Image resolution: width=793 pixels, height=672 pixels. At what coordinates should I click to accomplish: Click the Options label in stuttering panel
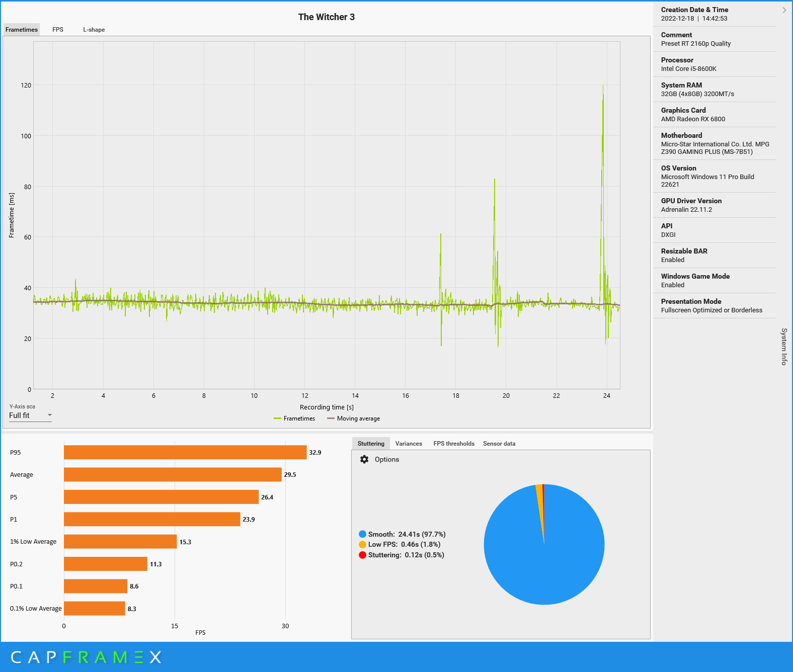387,459
